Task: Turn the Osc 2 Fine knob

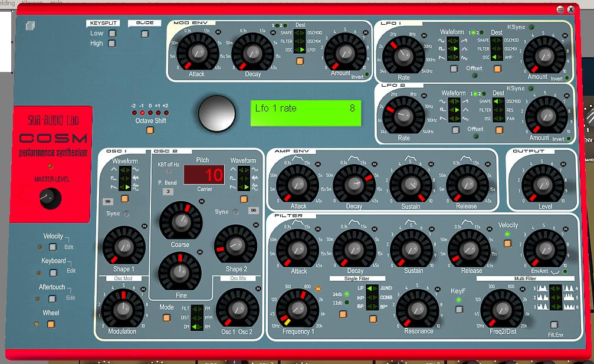Action: (179, 271)
